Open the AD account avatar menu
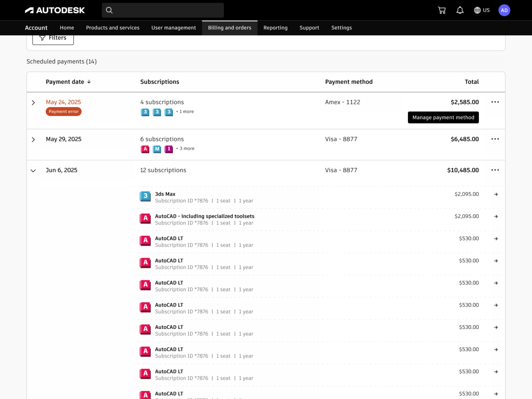This screenshot has height=399, width=532. (504, 10)
